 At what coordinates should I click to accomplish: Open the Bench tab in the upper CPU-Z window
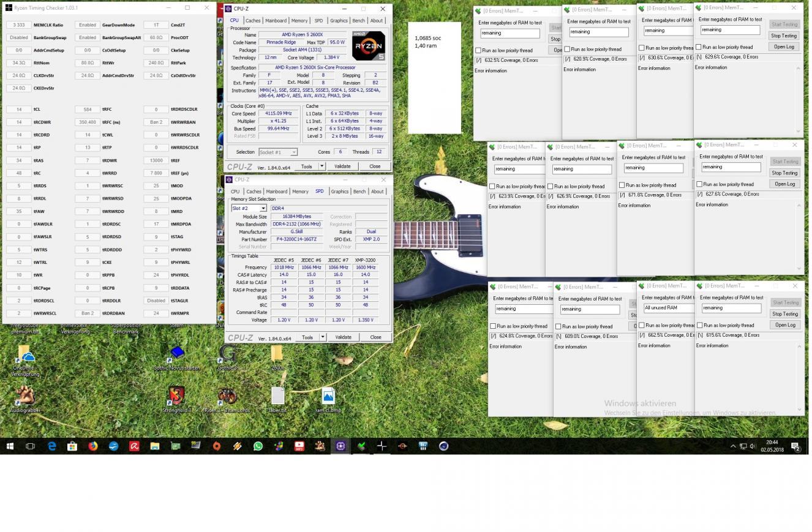359,20
